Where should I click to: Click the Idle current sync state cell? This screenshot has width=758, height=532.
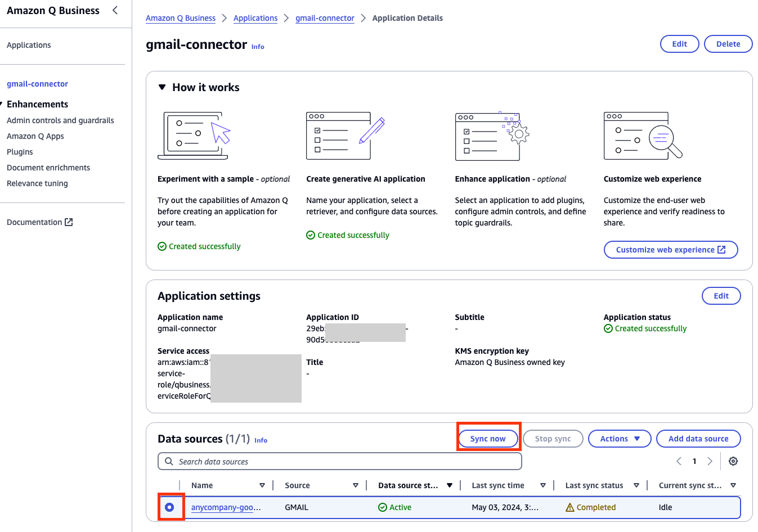pyautogui.click(x=666, y=507)
